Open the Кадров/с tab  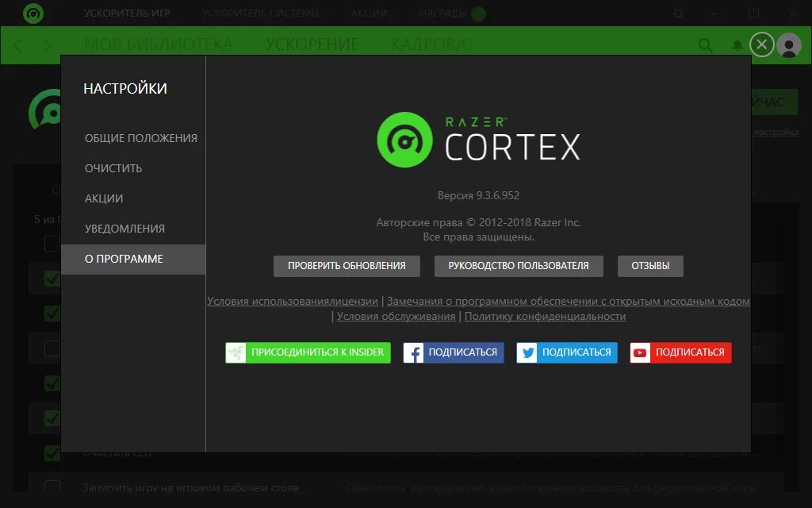pyautogui.click(x=431, y=45)
